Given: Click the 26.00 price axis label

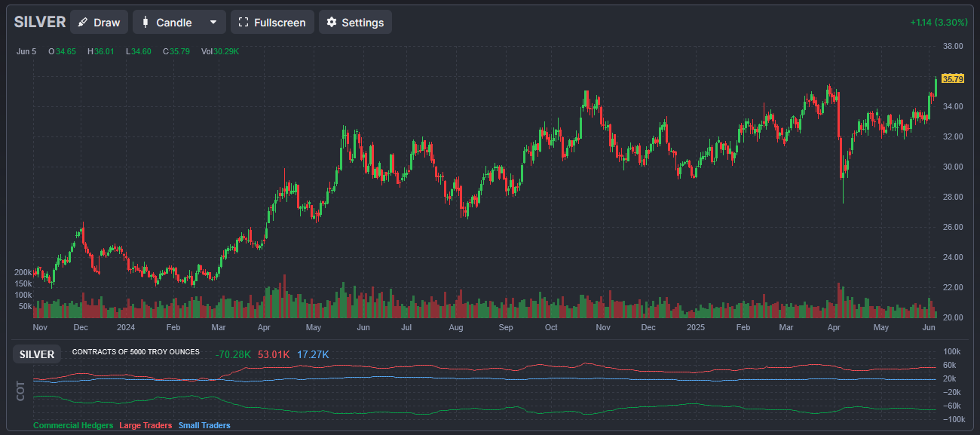Looking at the screenshot, I should (953, 227).
